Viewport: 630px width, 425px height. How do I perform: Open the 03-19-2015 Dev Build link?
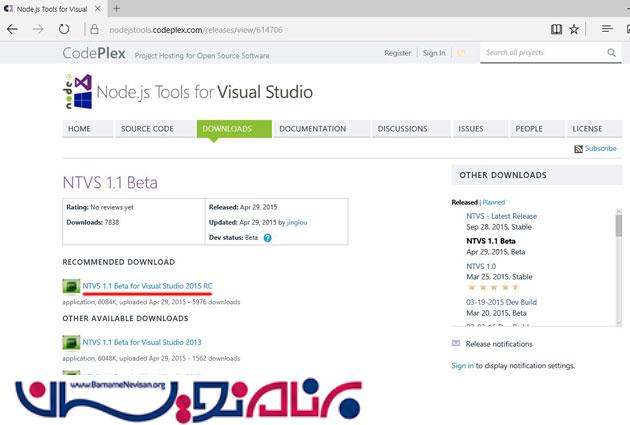coord(501,302)
